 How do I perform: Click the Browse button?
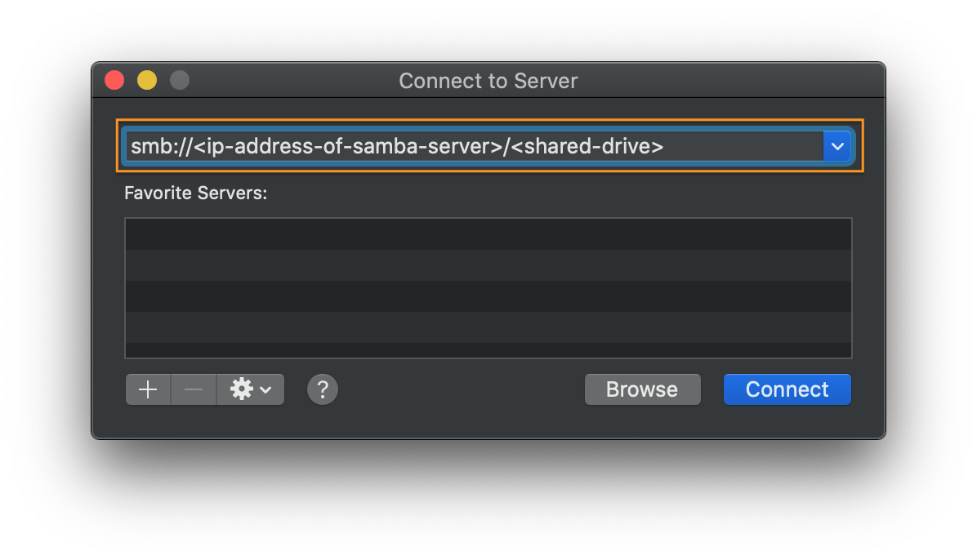[642, 389]
